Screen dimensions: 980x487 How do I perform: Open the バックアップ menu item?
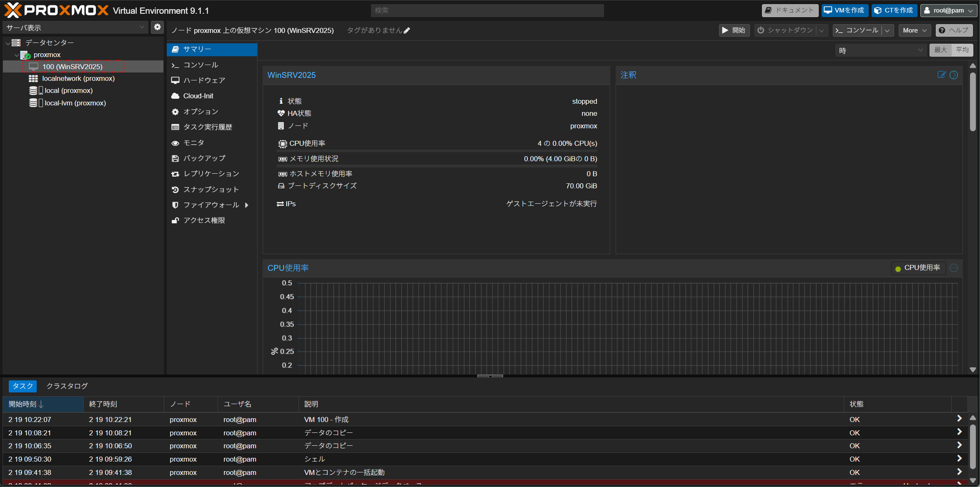(204, 158)
